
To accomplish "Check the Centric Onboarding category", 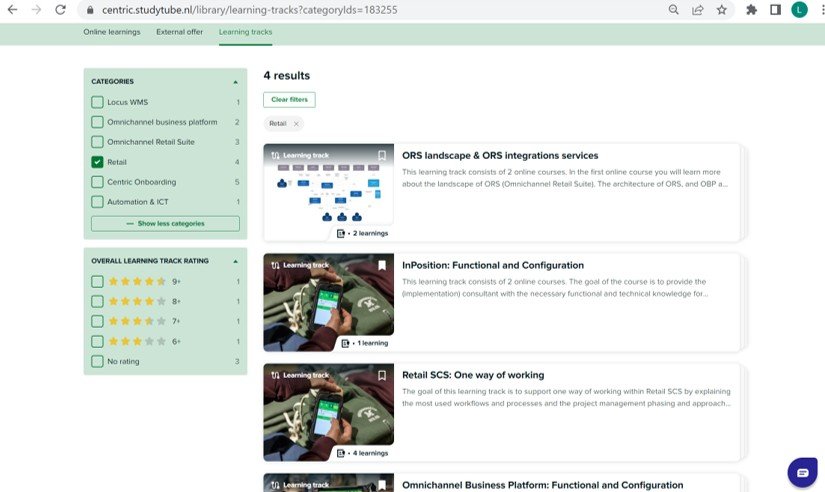I will point(97,182).
